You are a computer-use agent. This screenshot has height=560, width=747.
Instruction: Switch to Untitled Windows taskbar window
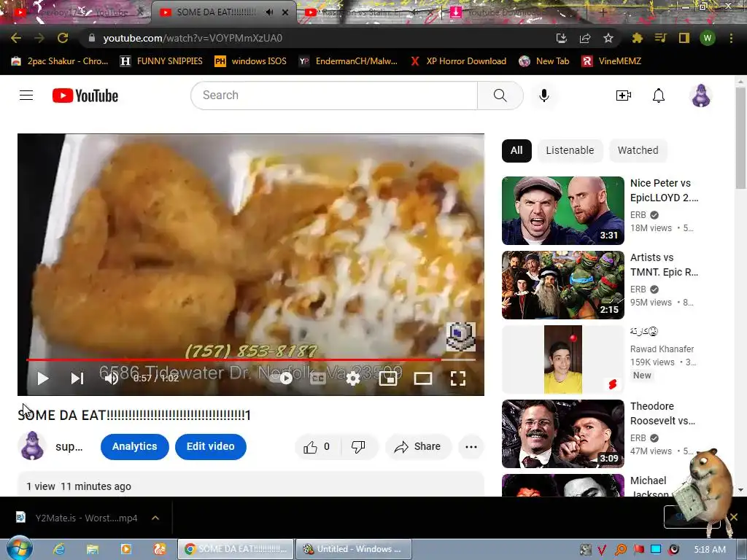tap(354, 549)
